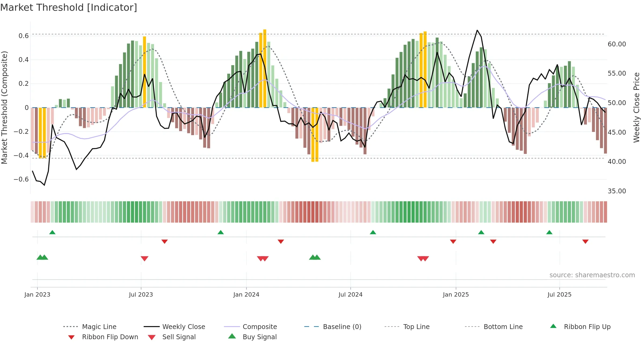644x362 pixels.
Task: Click the Jul 2024 x-axis label
Action: [350, 294]
